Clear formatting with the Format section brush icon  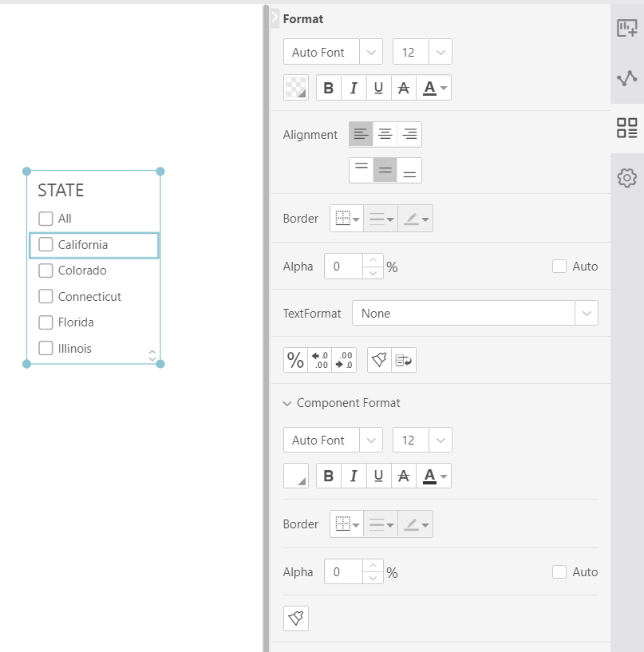coord(380,361)
